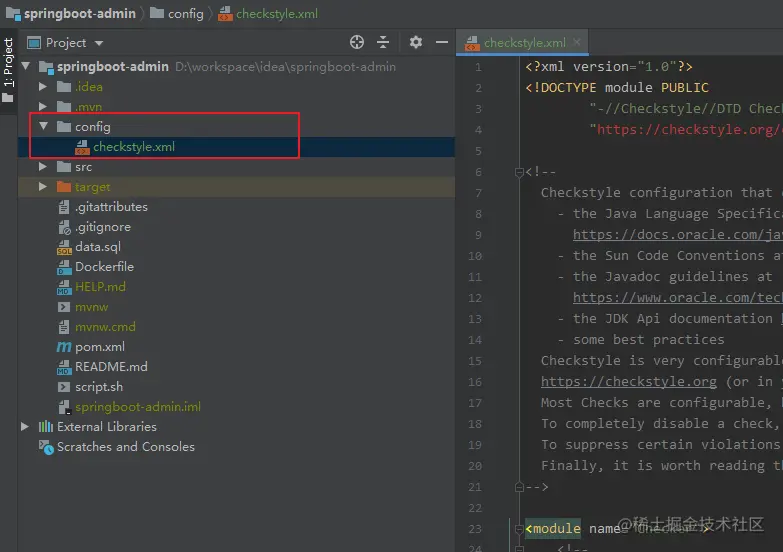783x552 pixels.
Task: Select the .gitignore file
Action: point(103,227)
